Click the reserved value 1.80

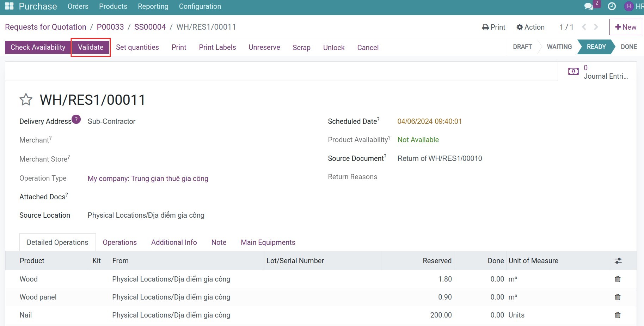point(445,279)
